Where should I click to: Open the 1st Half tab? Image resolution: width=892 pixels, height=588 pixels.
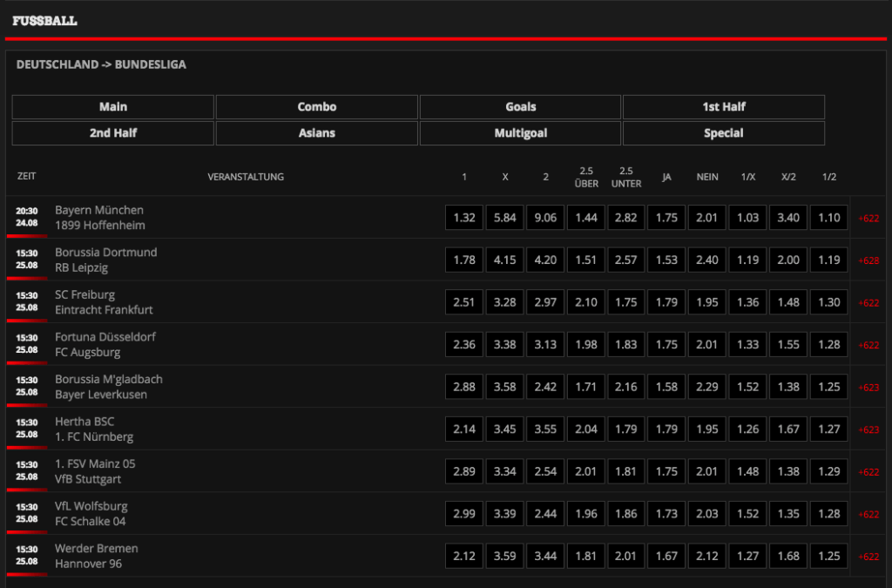pos(724,107)
